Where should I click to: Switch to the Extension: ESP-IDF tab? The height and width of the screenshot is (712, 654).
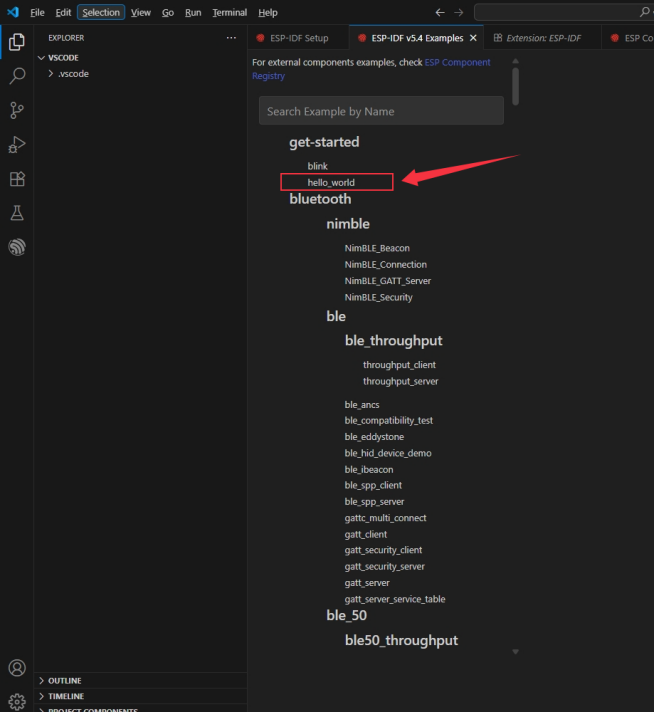[x=543, y=38]
